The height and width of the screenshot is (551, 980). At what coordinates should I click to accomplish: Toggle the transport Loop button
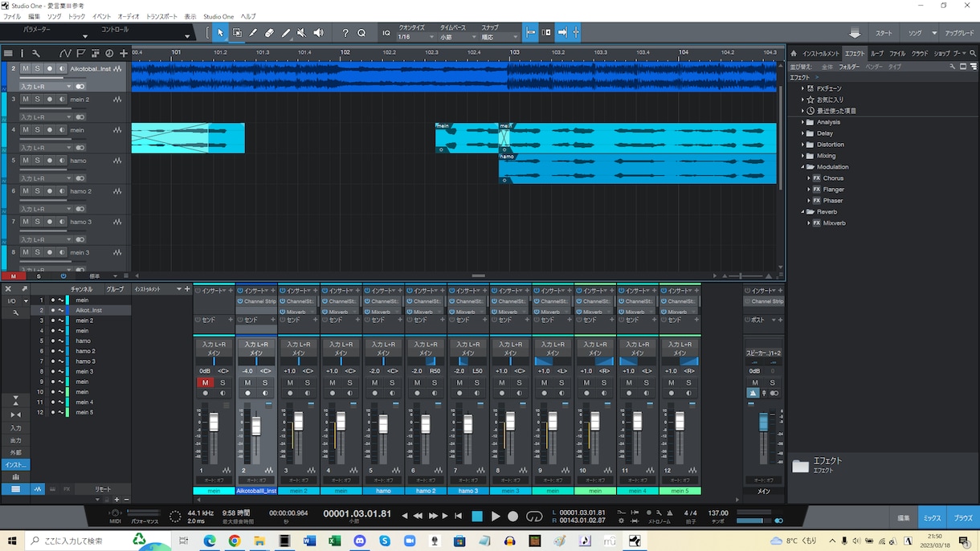(534, 516)
